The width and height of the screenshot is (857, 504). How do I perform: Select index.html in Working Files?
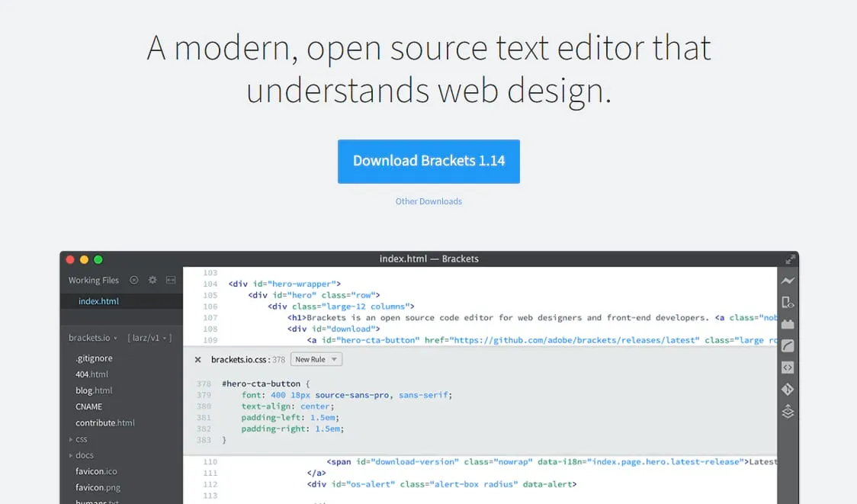[98, 300]
